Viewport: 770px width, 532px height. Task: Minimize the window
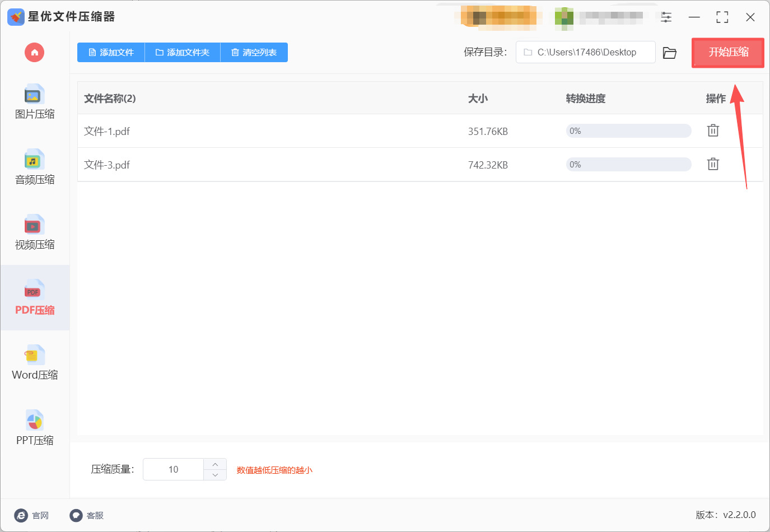[694, 17]
